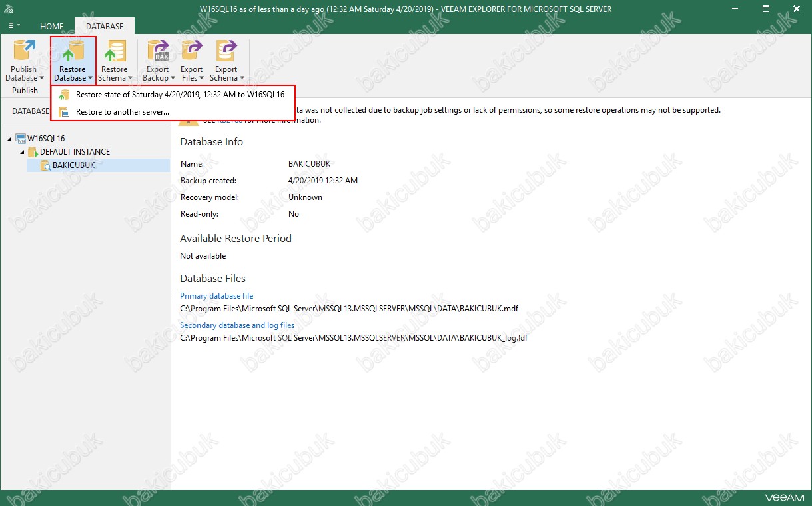Screen dimensions: 812x506
Task: Open the Restore Schema dropdown arrow
Action: [130, 78]
